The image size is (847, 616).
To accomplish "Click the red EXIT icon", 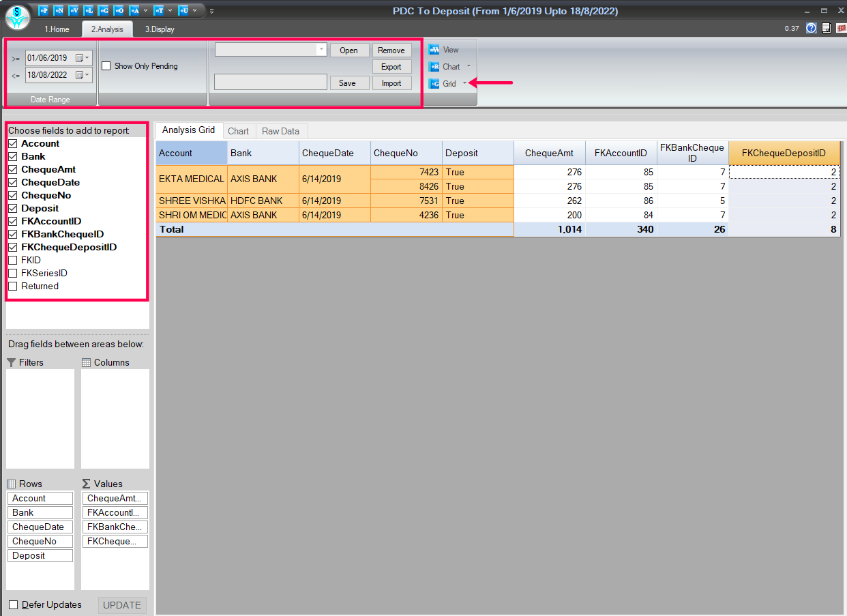I will [842, 28].
